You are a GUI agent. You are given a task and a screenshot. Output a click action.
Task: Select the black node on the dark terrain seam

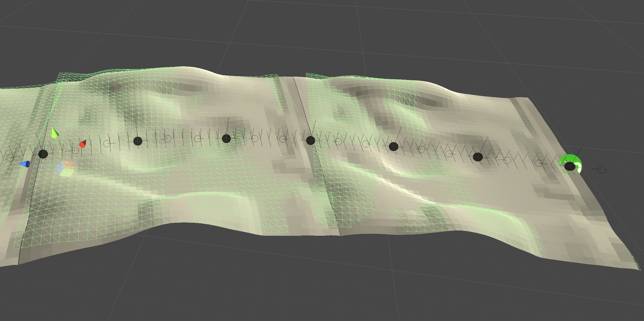pos(311,140)
